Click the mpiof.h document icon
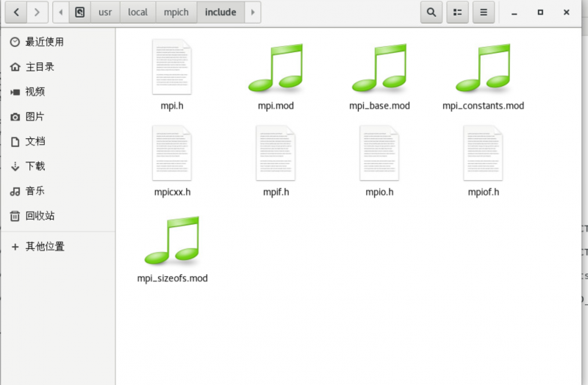 click(483, 154)
